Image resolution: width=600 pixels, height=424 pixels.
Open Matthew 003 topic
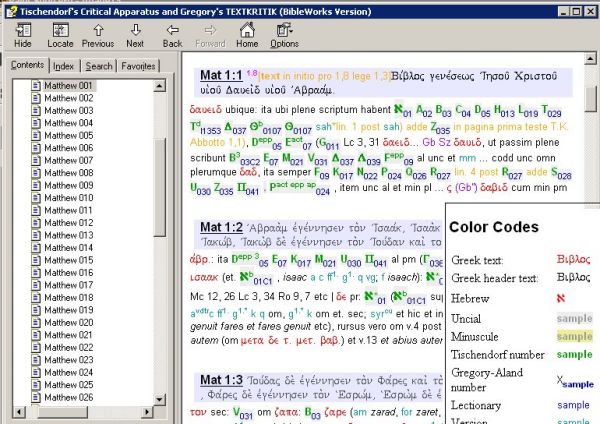point(68,110)
